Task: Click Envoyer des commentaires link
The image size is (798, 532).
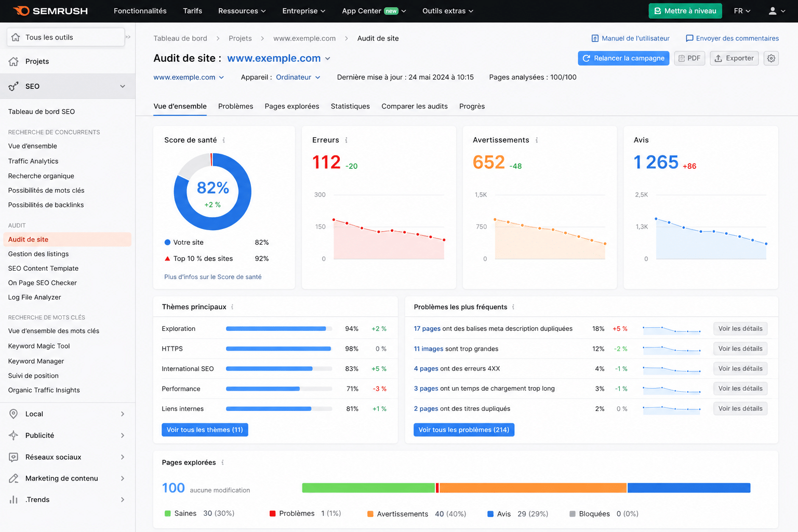Action: 732,38
